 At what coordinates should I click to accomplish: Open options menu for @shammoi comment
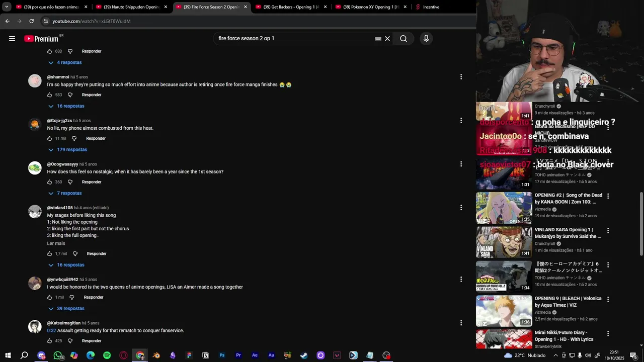coord(461,77)
